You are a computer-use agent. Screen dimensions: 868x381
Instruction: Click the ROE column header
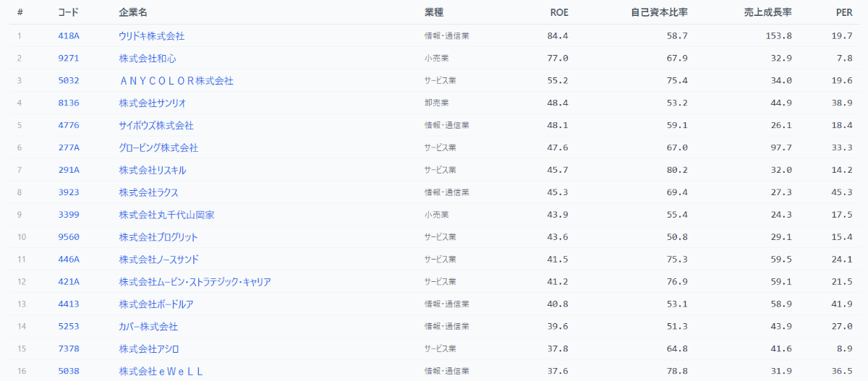point(559,13)
